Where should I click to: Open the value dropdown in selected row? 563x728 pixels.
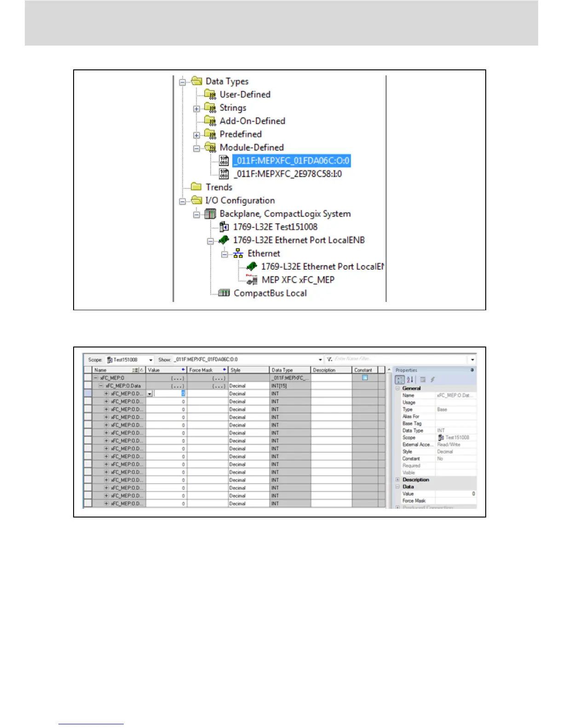(x=149, y=394)
